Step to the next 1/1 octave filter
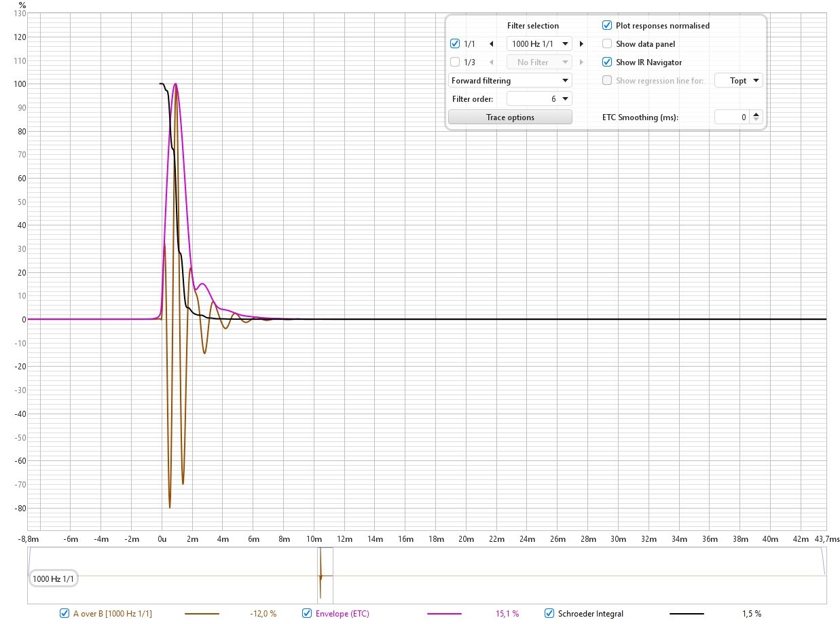This screenshot has width=840, height=624. pyautogui.click(x=581, y=44)
